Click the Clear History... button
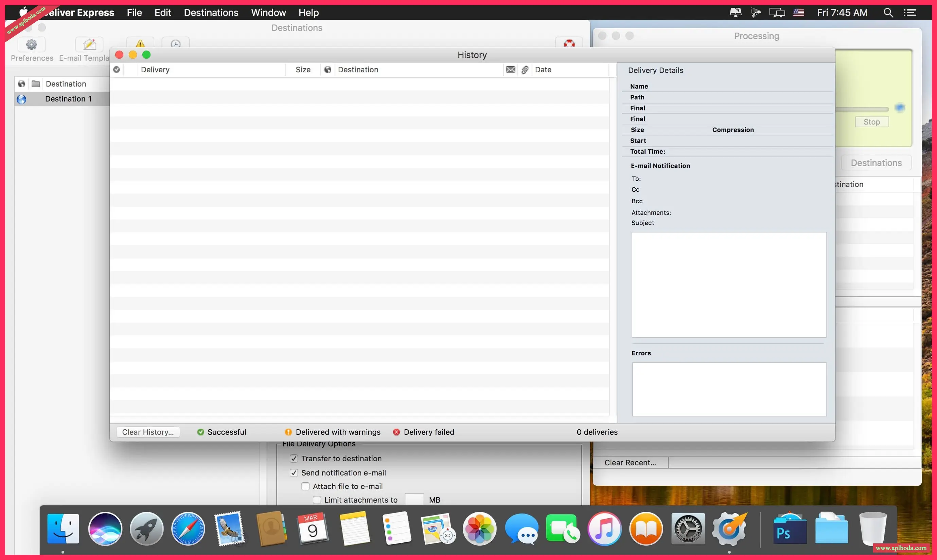 (x=148, y=432)
